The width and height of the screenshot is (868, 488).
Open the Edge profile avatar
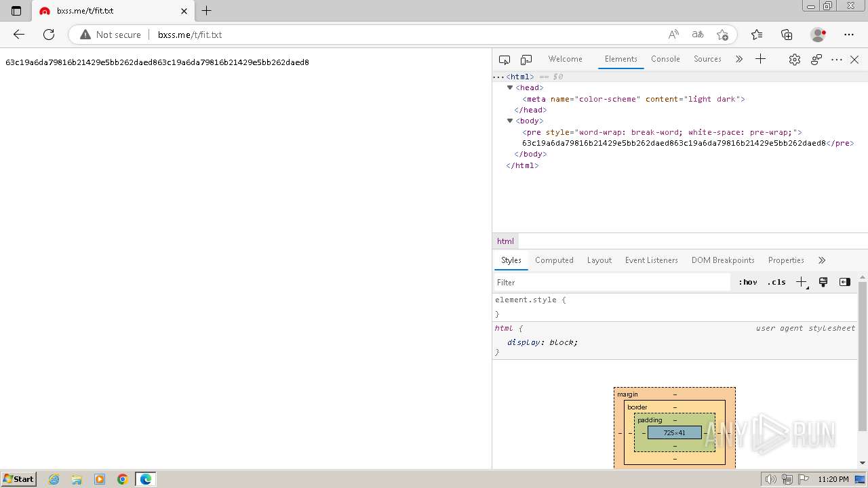818,35
